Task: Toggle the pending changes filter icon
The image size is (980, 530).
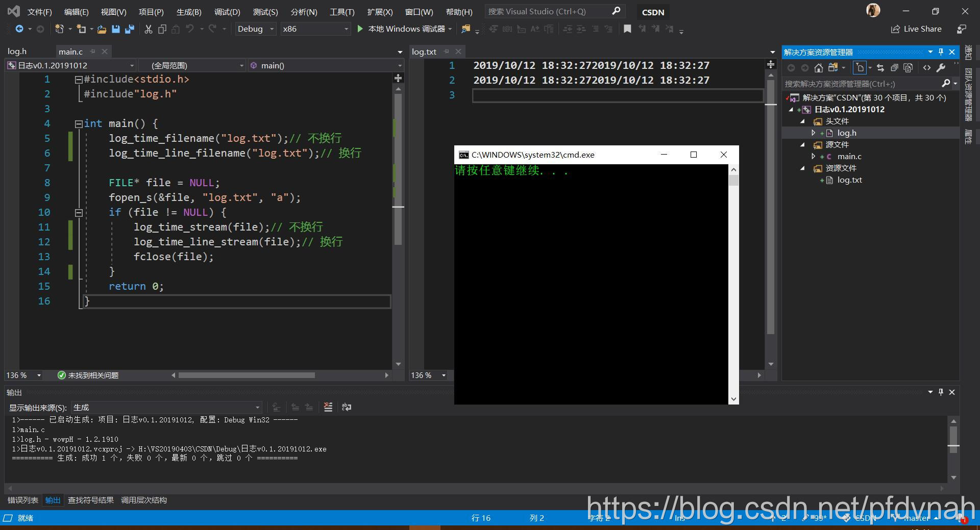Action: pyautogui.click(x=860, y=68)
